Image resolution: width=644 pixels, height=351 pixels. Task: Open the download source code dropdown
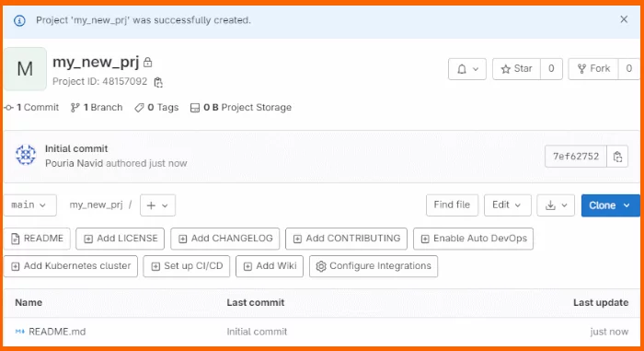(x=556, y=205)
